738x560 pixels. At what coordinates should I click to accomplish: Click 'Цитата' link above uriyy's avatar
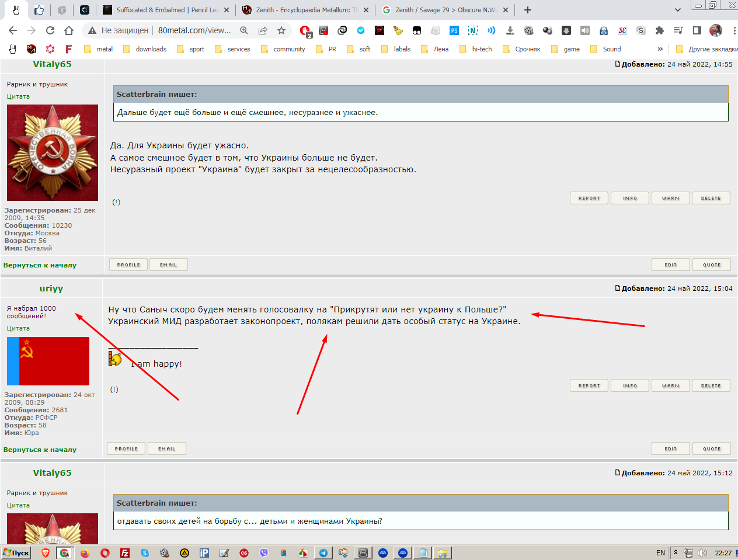pyautogui.click(x=18, y=328)
